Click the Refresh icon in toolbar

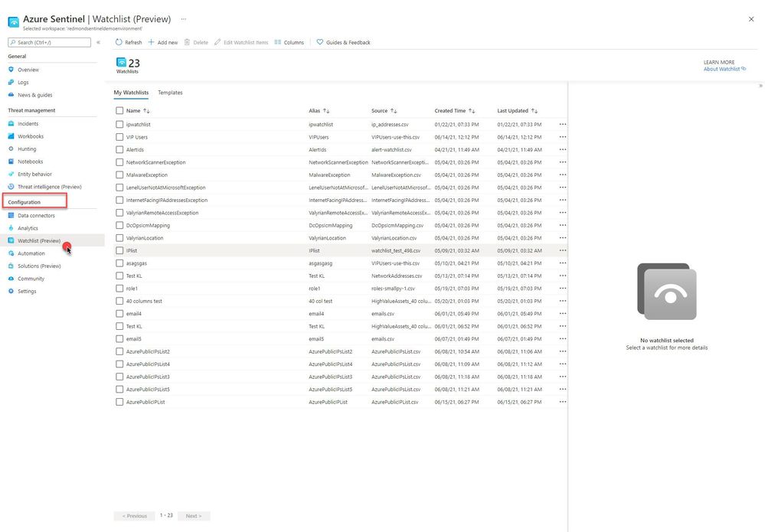point(119,42)
